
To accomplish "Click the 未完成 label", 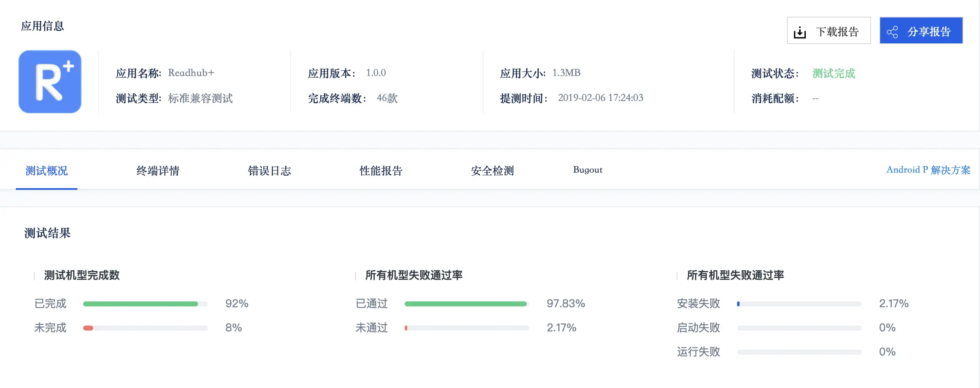I will [50, 328].
